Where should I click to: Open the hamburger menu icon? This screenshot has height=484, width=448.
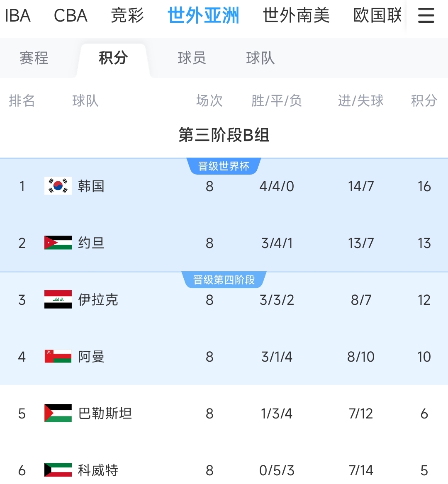(x=426, y=16)
